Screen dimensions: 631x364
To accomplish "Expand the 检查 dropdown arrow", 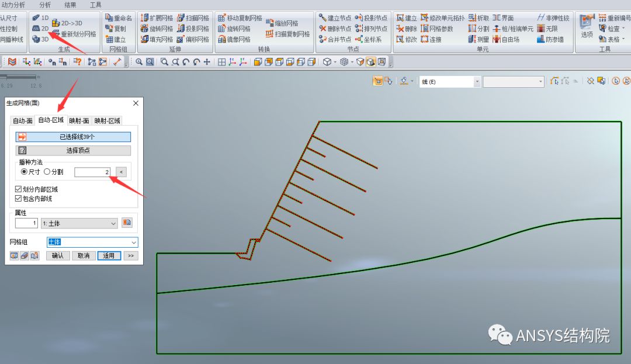I will coord(623,29).
